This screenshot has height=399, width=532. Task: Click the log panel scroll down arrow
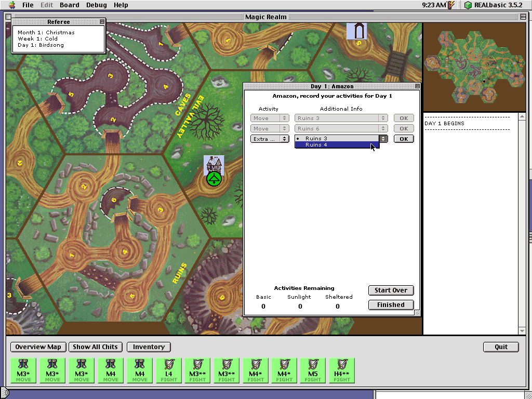click(522, 331)
